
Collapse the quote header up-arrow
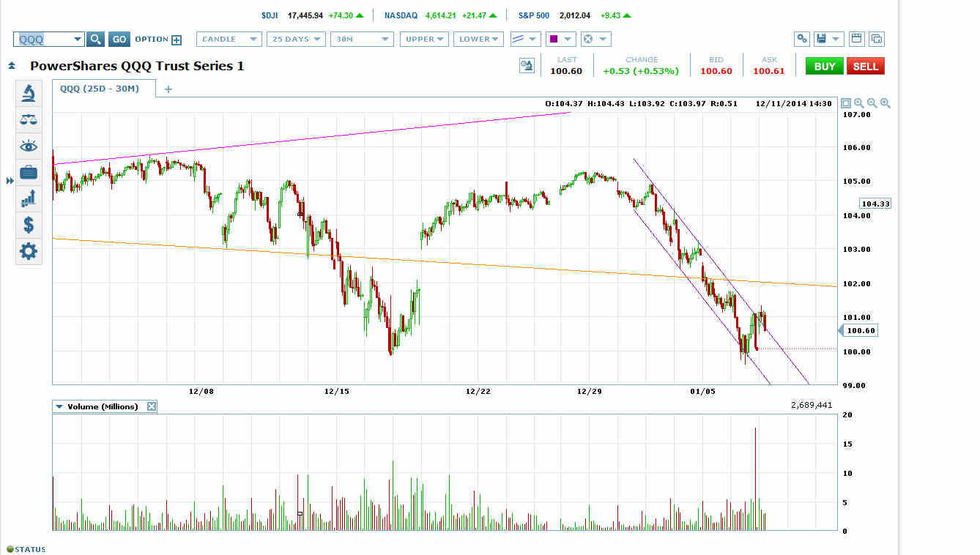[x=12, y=66]
